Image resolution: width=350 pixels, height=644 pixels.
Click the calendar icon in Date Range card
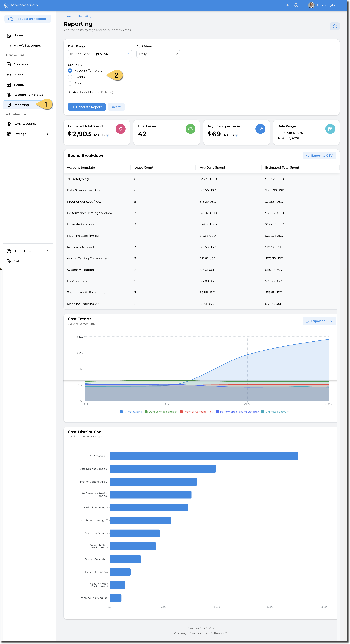tap(330, 129)
